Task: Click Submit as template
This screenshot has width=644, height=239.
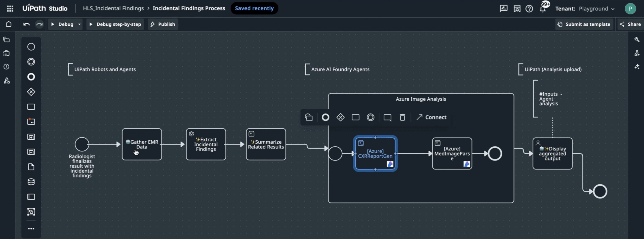Action: pos(584,24)
